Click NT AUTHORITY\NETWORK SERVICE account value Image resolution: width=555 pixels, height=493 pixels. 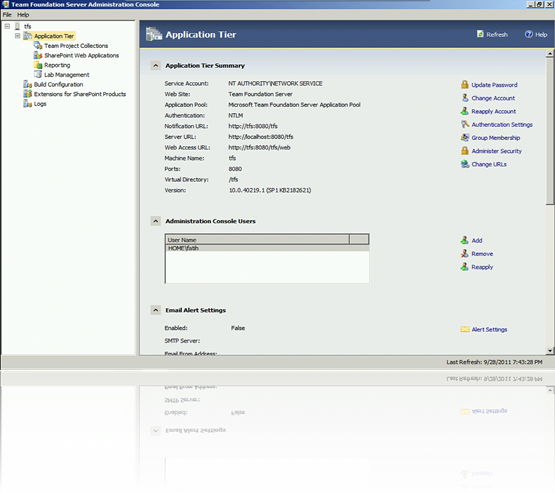click(x=275, y=84)
